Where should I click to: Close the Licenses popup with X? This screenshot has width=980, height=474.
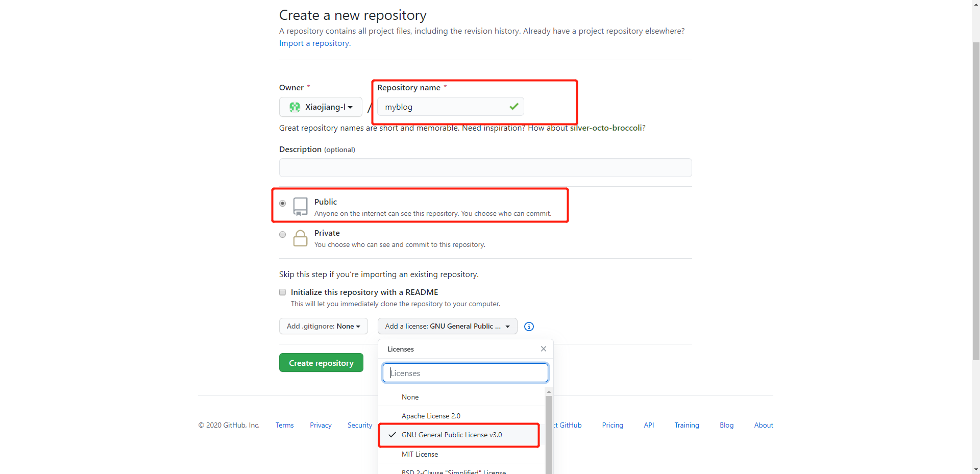click(x=543, y=349)
